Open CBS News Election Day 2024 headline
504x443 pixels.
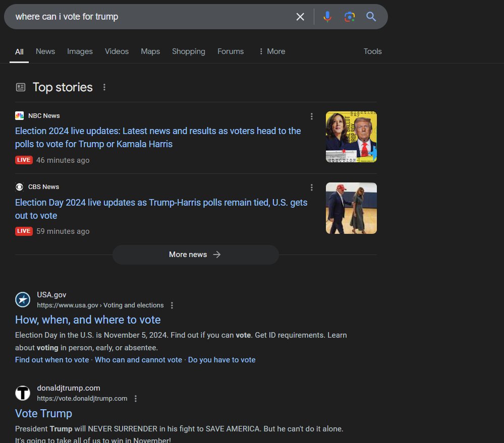[x=161, y=209]
